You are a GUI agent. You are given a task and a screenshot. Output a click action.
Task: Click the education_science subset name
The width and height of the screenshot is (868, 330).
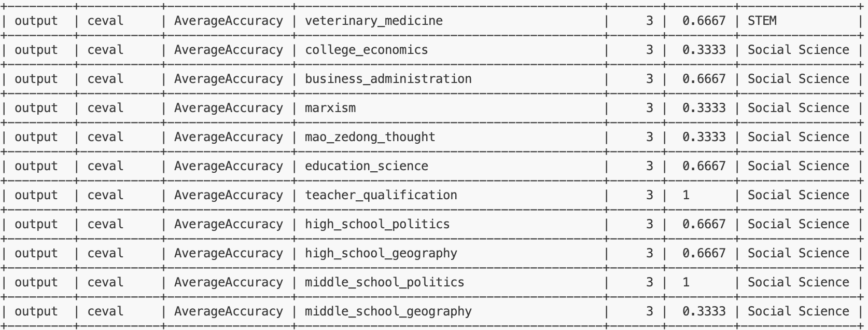pos(366,166)
